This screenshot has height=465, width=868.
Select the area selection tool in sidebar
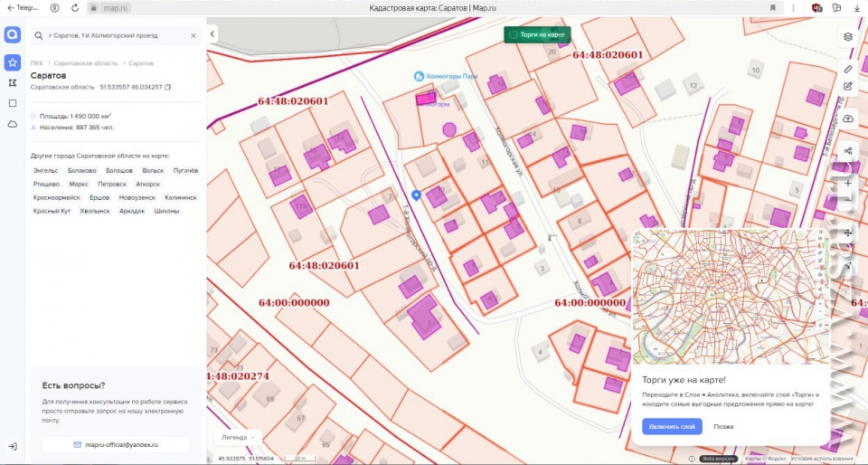point(13,103)
